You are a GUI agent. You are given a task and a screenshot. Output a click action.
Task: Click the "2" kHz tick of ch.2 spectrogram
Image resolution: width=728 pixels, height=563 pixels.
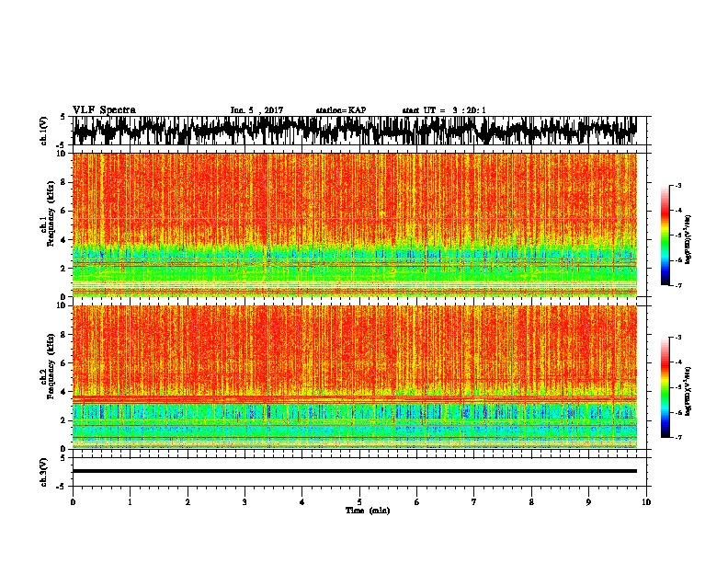pyautogui.click(x=63, y=420)
